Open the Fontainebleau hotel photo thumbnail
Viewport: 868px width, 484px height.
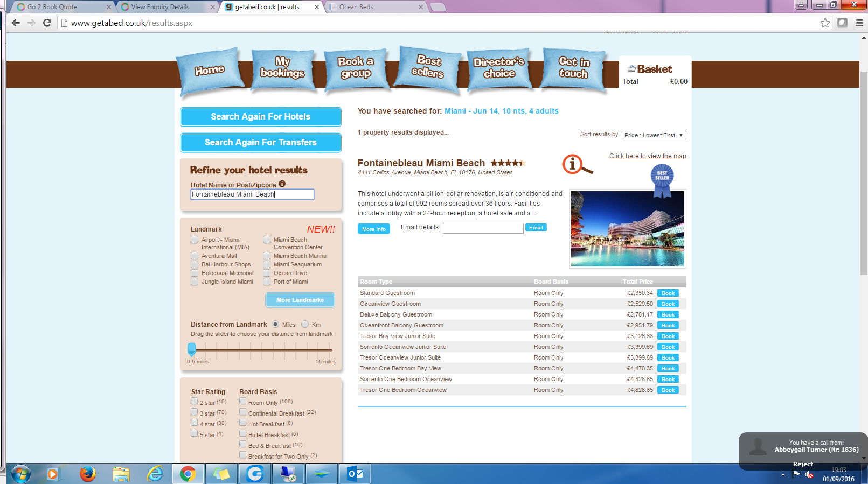[628, 229]
